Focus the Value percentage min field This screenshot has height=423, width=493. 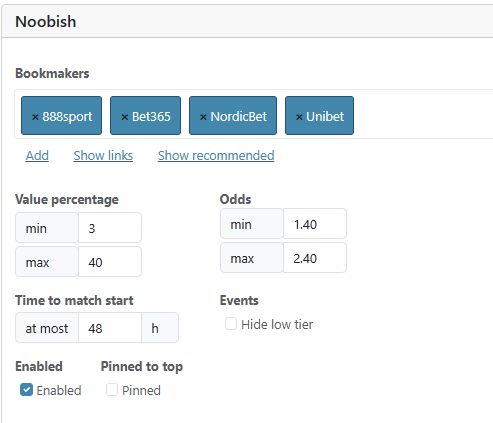point(110,228)
